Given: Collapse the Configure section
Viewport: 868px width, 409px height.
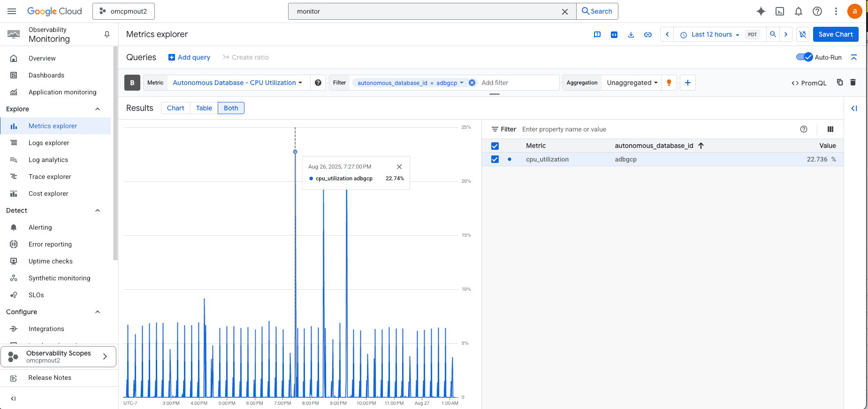Looking at the screenshot, I should (98, 312).
